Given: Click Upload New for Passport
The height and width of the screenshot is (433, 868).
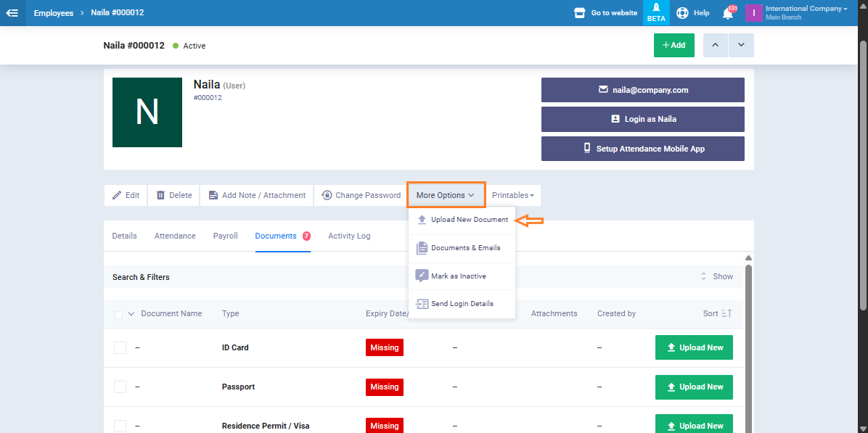Looking at the screenshot, I should tap(694, 387).
